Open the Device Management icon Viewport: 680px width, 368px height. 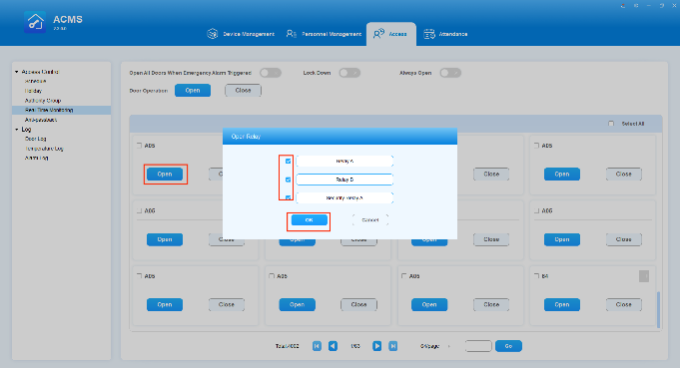click(212, 34)
